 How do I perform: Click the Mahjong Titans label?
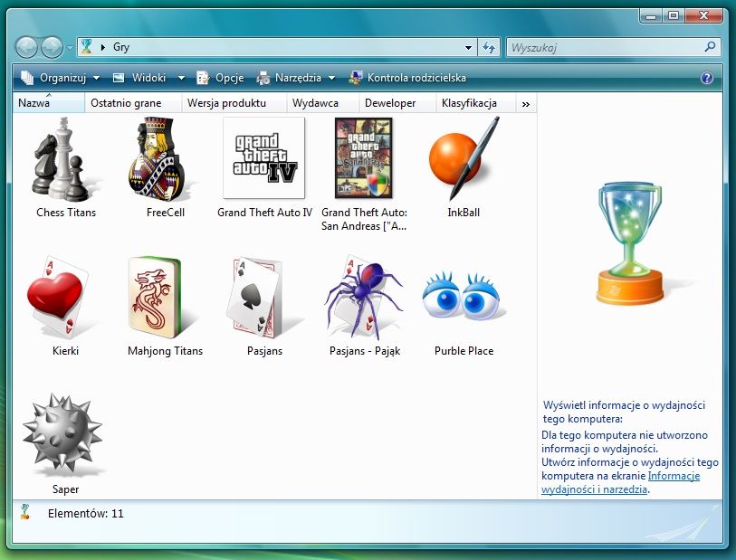tap(166, 351)
